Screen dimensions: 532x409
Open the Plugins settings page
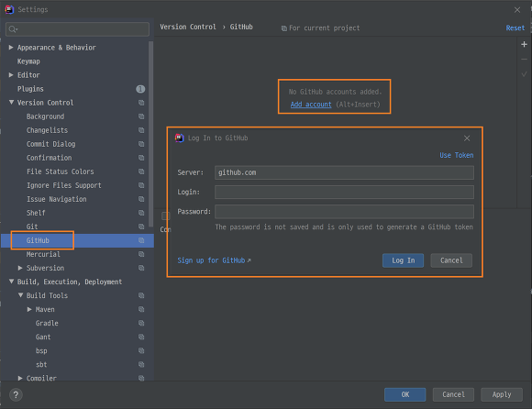click(x=30, y=89)
